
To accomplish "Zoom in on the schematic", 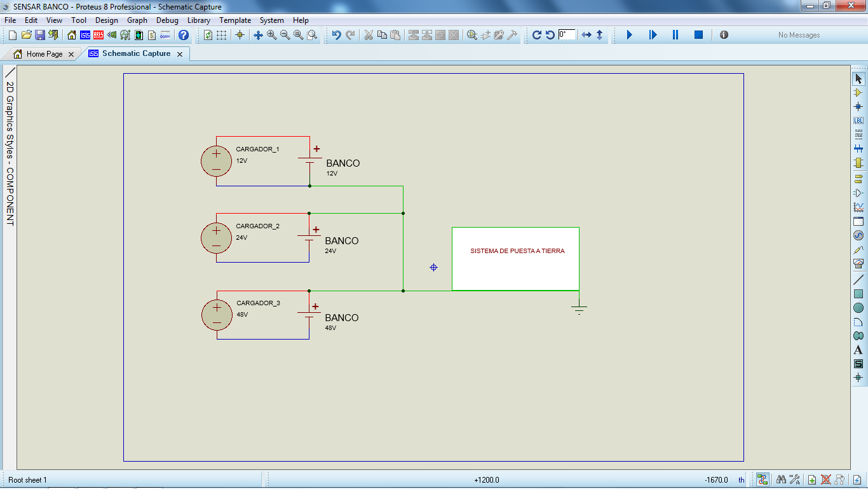I will point(271,35).
